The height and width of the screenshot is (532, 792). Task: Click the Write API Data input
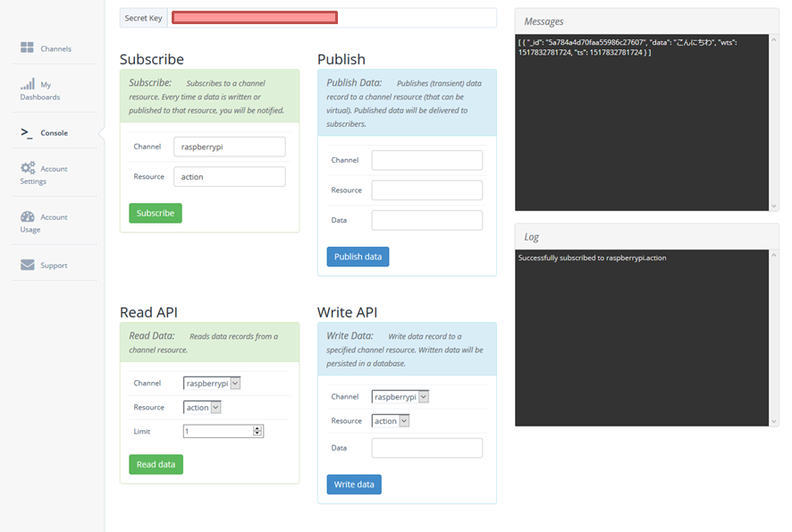coord(426,448)
